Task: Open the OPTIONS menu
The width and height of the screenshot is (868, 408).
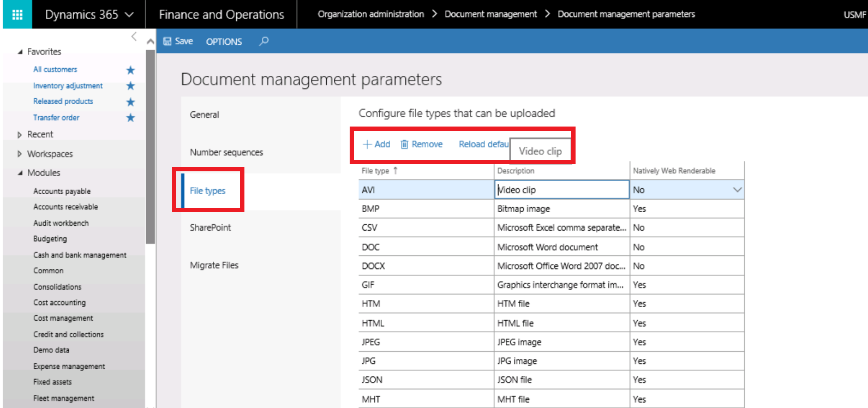Action: 224,41
